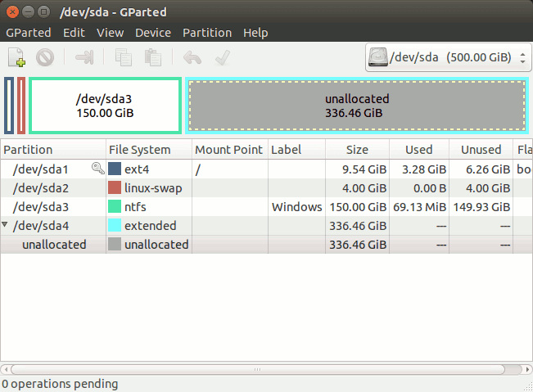
Task: Select the /dev/sda4 partition row
Action: pyautogui.click(x=267, y=226)
